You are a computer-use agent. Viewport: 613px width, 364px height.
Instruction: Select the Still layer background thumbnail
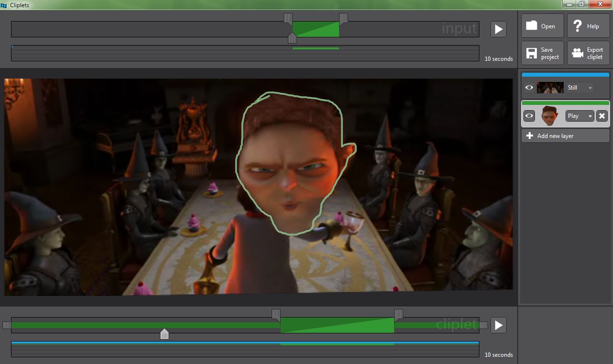pos(550,88)
